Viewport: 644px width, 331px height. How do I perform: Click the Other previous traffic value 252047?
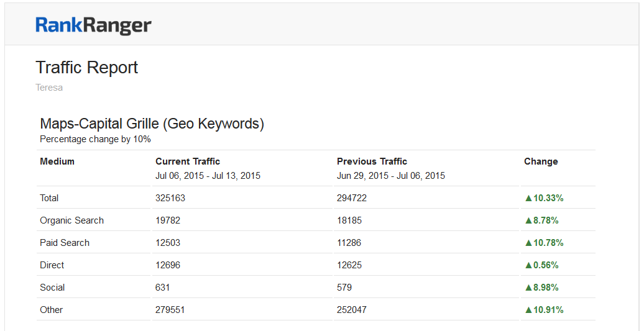[352, 310]
